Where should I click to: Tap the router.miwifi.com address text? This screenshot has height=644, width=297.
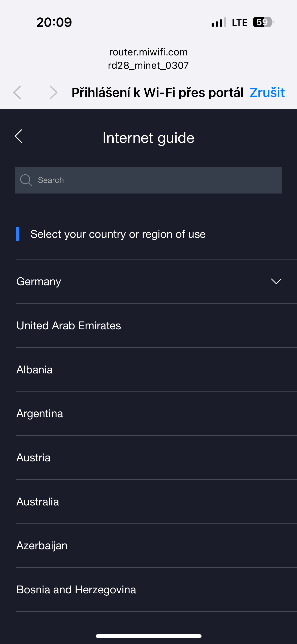click(x=148, y=52)
